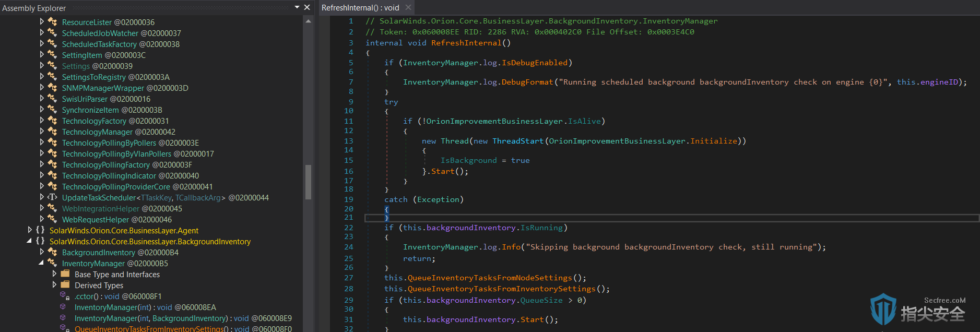Click the namespace braces icon for BusinessLayer.Agent
980x332 pixels.
40,230
